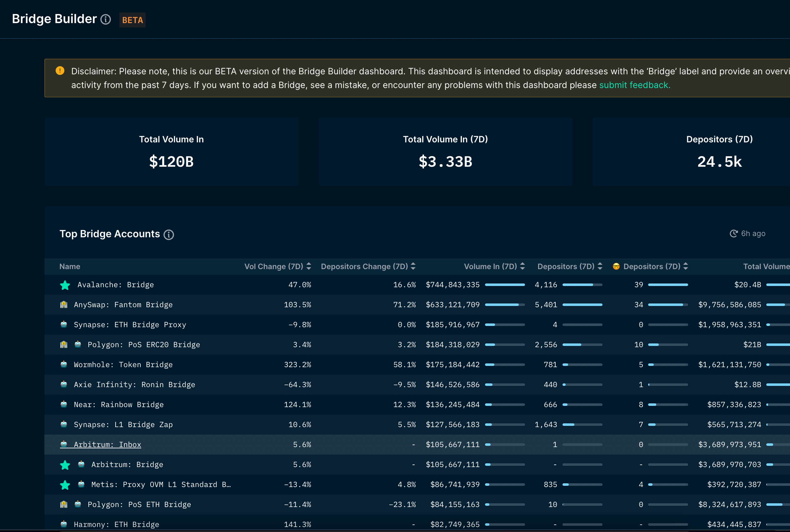This screenshot has width=790, height=532.
Task: Click the star icon on Avalanche: Bridge row
Action: pyautogui.click(x=65, y=285)
